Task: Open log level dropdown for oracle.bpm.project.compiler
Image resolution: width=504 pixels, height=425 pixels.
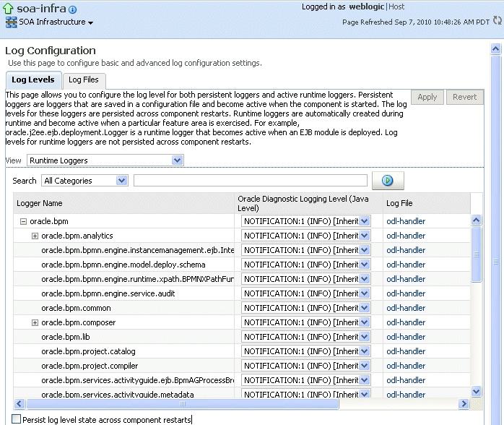Action: tap(305, 366)
